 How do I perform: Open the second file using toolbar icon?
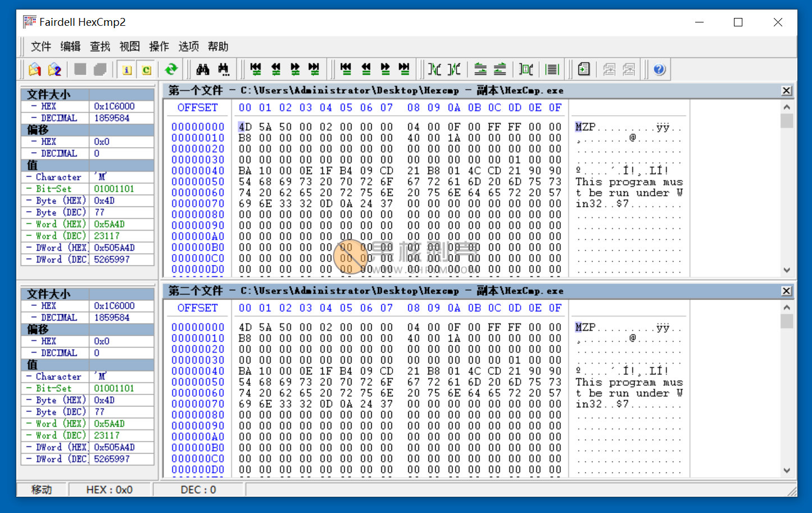click(x=54, y=69)
